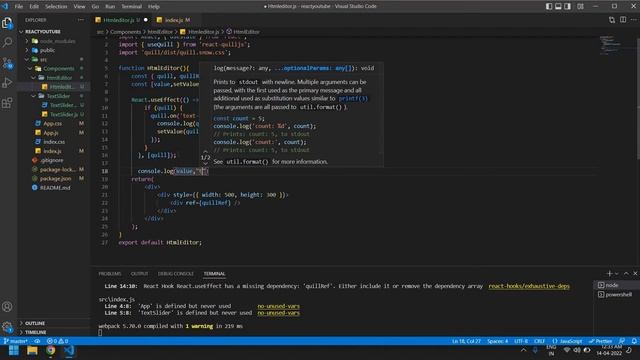Open the Accounts menu icon
The height and width of the screenshot is (360, 640).
pyautogui.click(x=7, y=307)
